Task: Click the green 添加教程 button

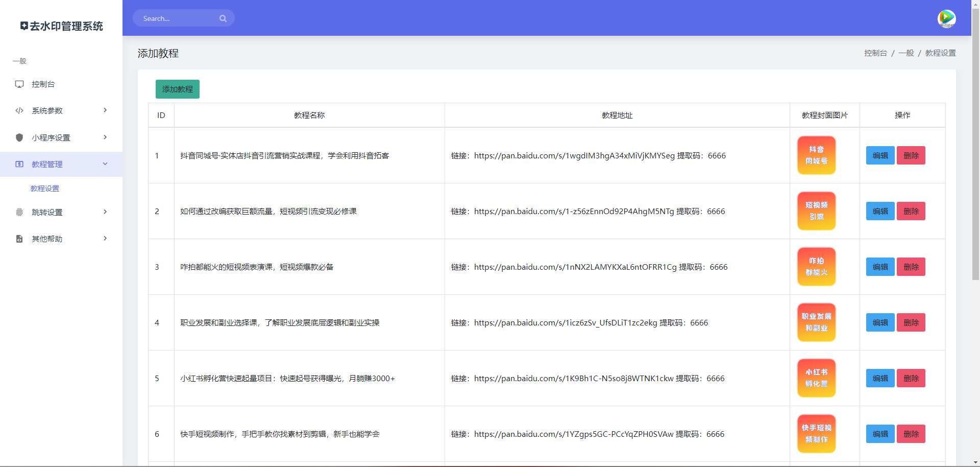Action: tap(178, 89)
